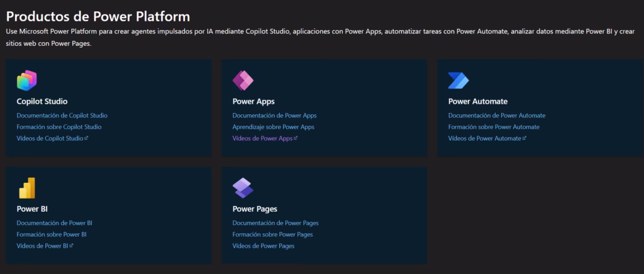Click the Power BI product icon
Viewport: 644px width, 274px height.
coord(27,189)
